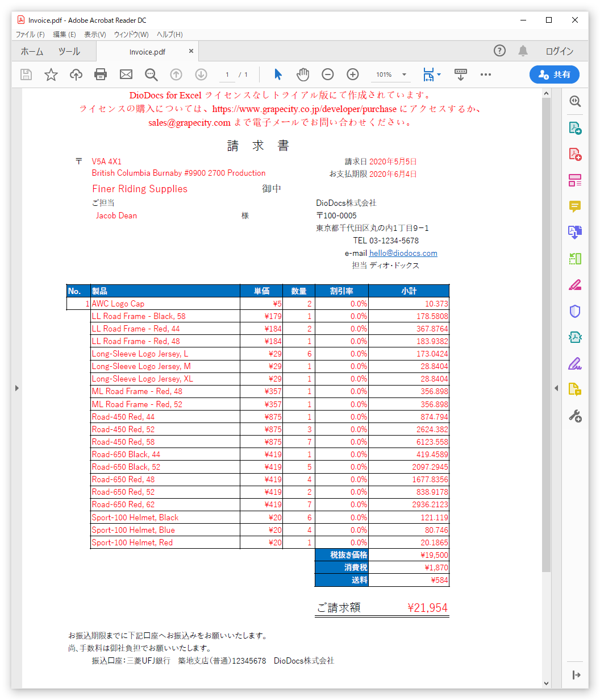Open notifications bell icon
600x700 pixels.
523,51
